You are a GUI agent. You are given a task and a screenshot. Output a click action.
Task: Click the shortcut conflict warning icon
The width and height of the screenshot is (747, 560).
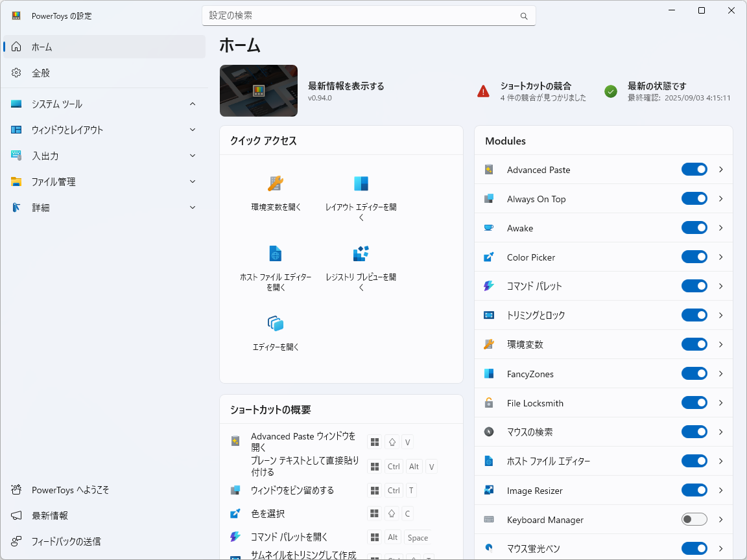[x=482, y=91]
